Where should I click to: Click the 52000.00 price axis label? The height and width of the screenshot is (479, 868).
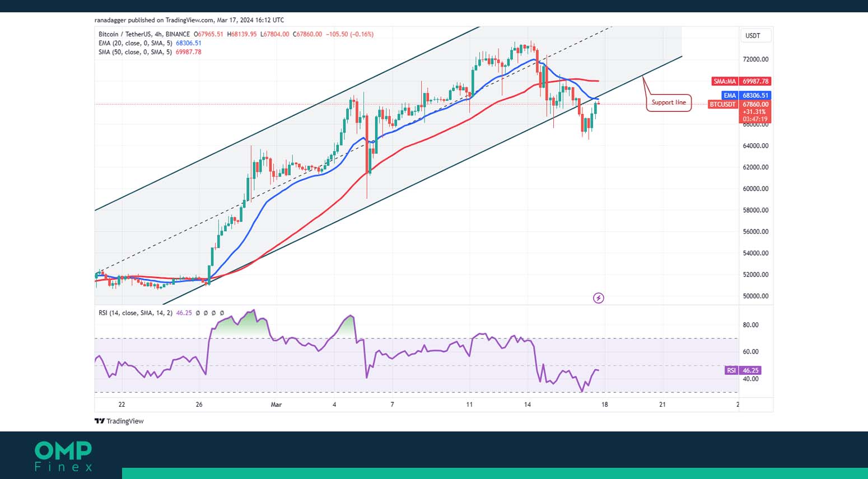click(x=755, y=275)
